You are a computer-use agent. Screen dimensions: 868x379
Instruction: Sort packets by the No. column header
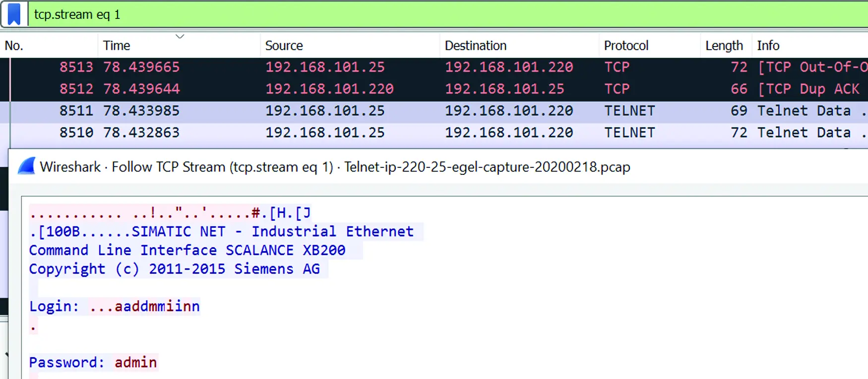tap(14, 46)
